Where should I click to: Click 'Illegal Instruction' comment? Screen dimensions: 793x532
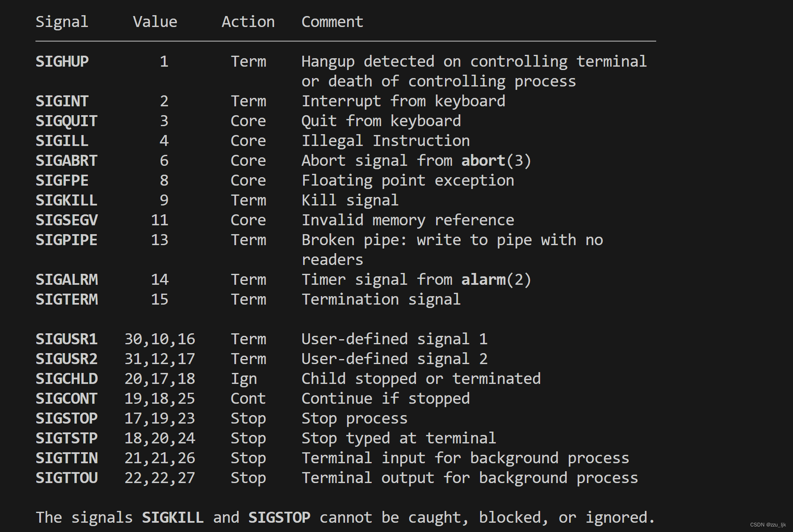pos(386,141)
